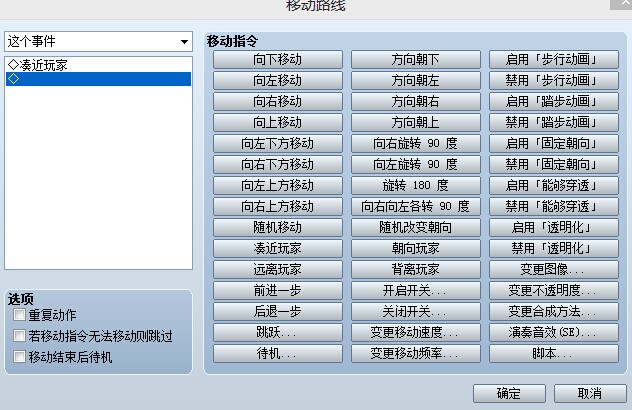Screen dimensions: 632x410
Task: Open 变更移动速度... settings
Action: pyautogui.click(x=416, y=332)
